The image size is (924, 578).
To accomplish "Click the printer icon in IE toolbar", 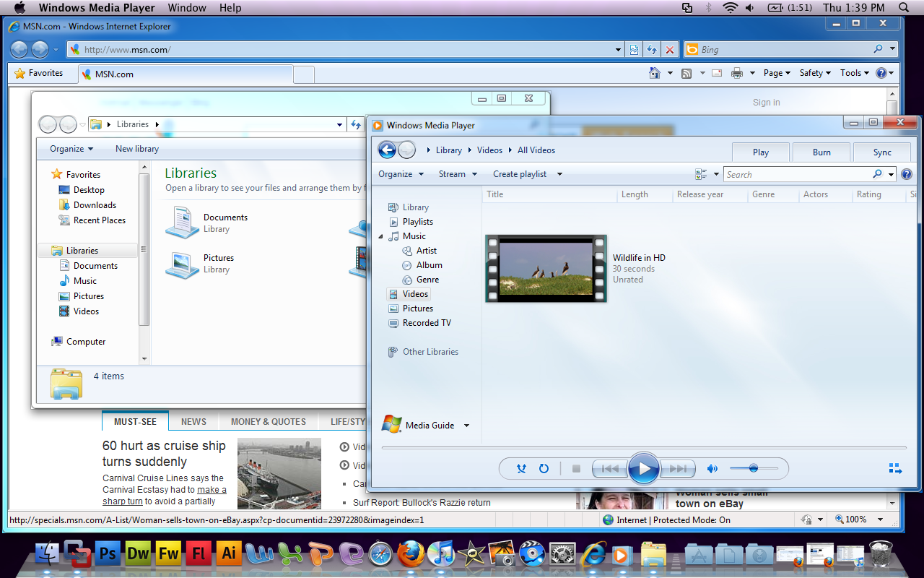I will 736,73.
